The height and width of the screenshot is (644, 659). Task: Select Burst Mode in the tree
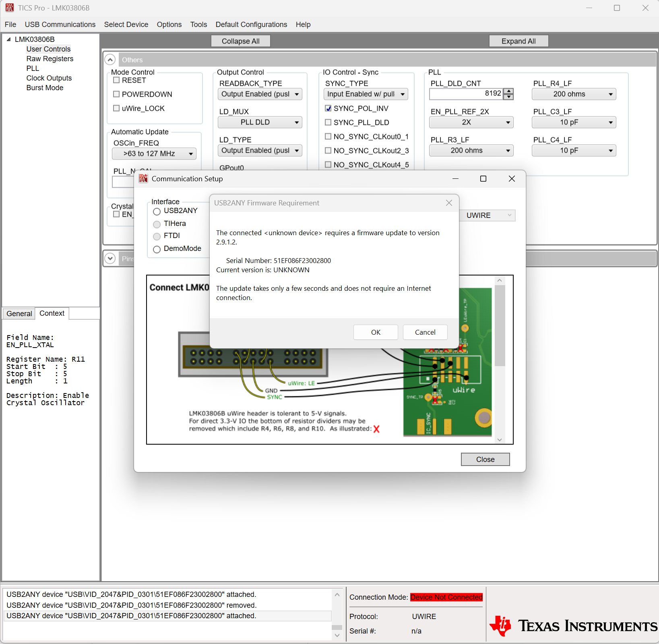click(x=45, y=88)
